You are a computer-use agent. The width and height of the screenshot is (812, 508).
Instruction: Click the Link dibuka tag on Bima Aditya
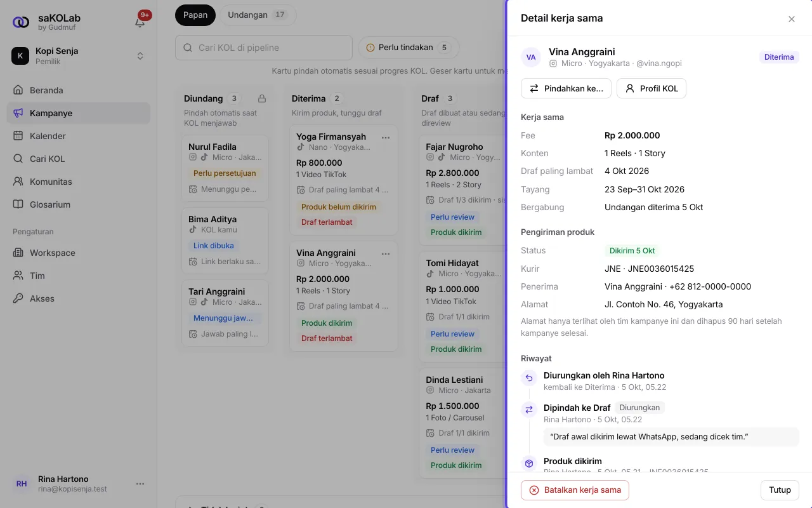click(214, 246)
